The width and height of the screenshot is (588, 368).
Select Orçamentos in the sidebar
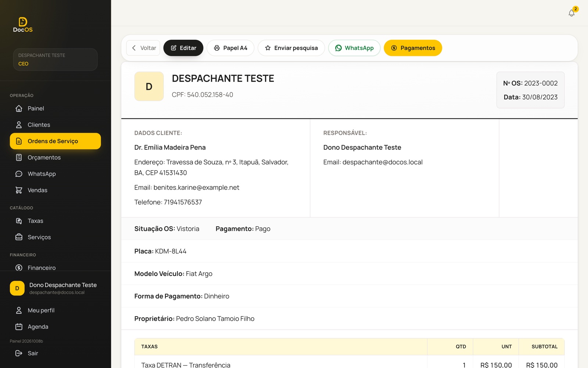pos(55,158)
